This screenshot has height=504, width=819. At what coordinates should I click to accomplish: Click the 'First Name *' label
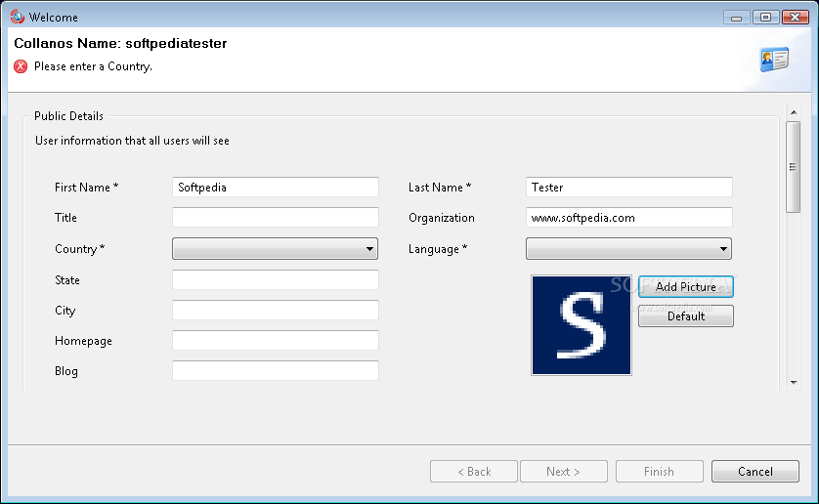86,187
